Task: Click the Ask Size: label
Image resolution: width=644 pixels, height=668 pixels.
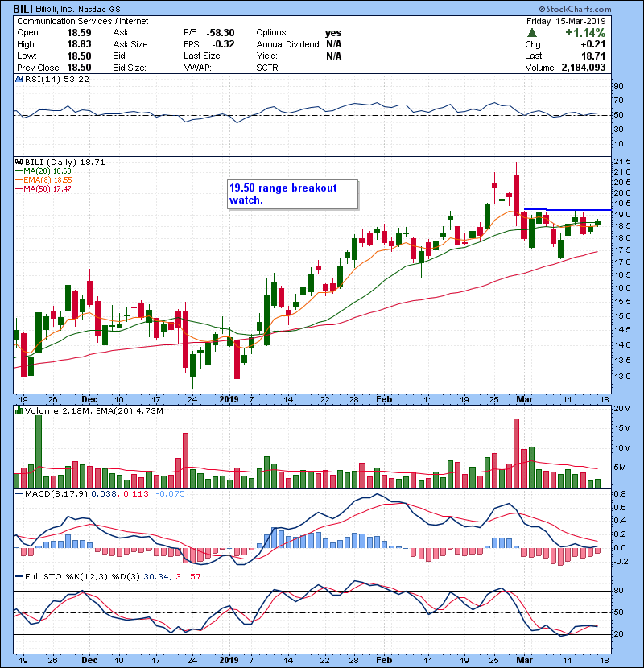Action: [131, 44]
